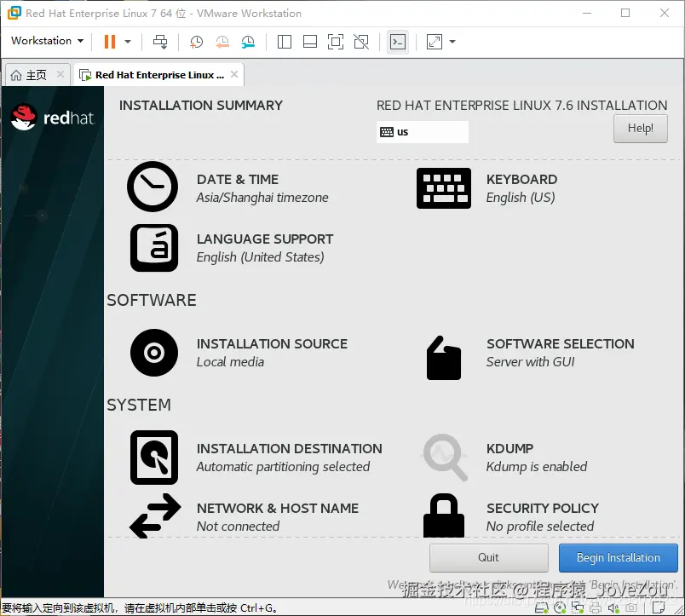Click the us keyboard layout indicator
This screenshot has height=616, width=685.
click(x=422, y=132)
